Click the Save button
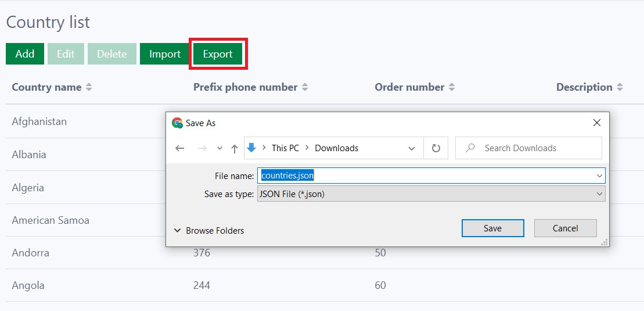Screen dimensions: 644x311 492,228
